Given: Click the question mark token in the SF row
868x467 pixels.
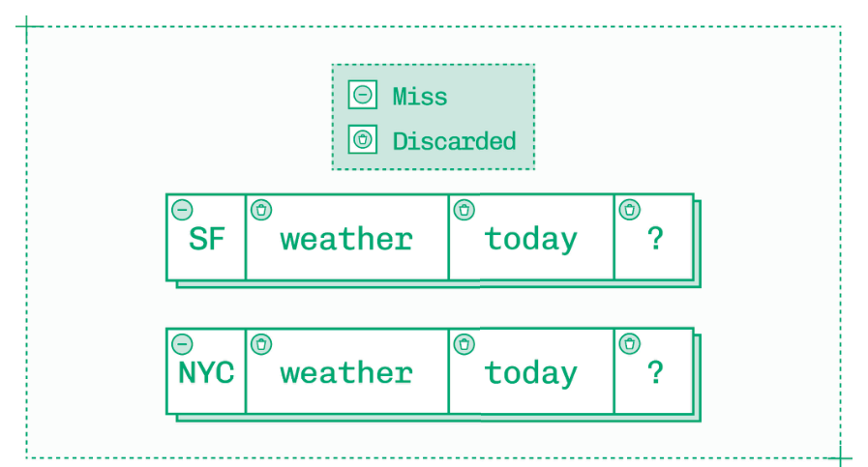Looking at the screenshot, I should pyautogui.click(x=655, y=240).
